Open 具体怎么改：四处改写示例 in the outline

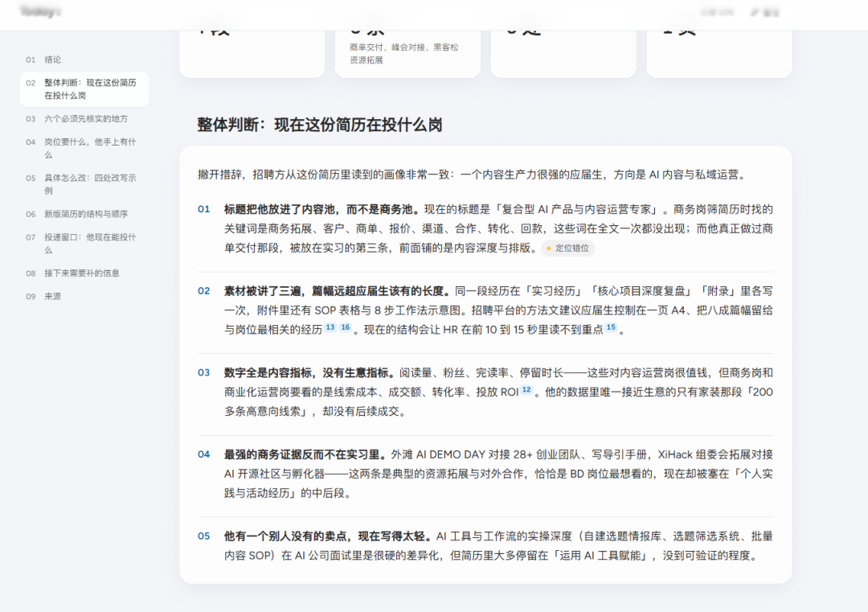coord(84,184)
